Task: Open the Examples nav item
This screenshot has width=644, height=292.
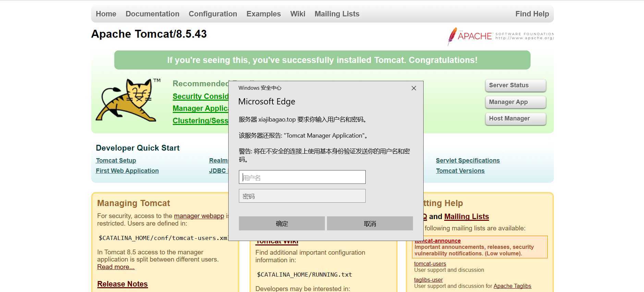Action: pyautogui.click(x=264, y=14)
